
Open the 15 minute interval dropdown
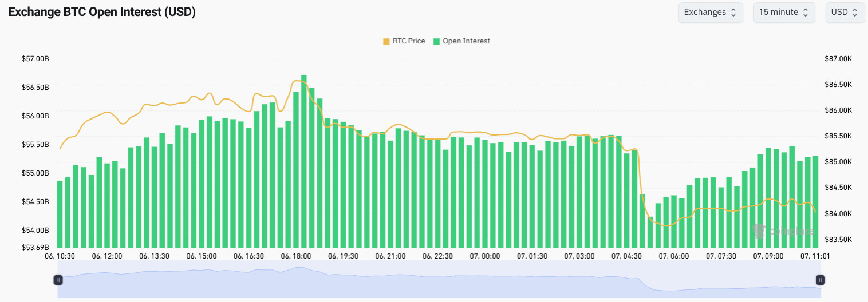click(x=784, y=12)
